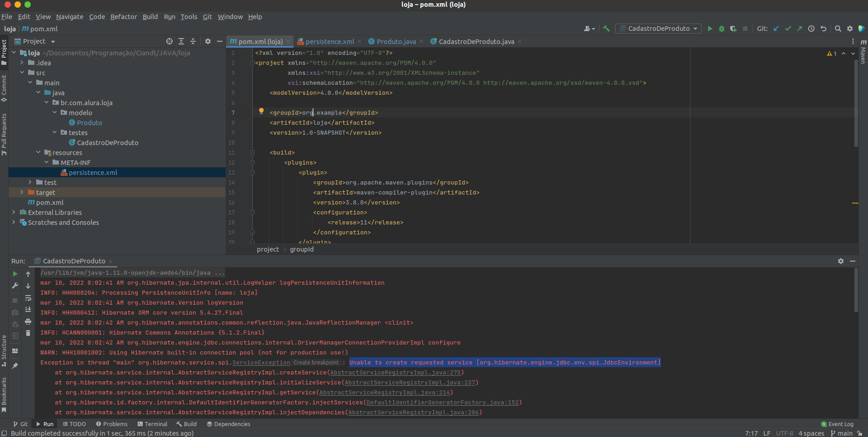Open the Tools menu
868x437 pixels.
pyautogui.click(x=189, y=17)
